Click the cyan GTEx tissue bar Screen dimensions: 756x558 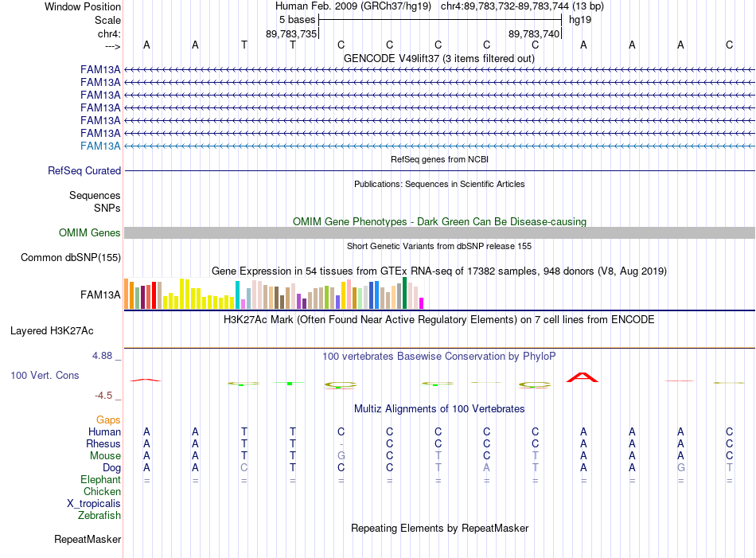point(237,295)
